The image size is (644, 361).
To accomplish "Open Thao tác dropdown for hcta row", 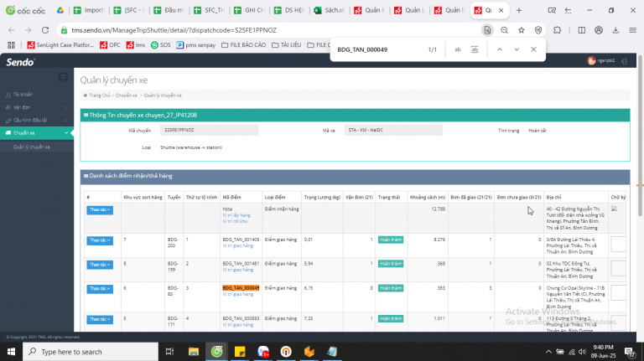I will coord(100,210).
